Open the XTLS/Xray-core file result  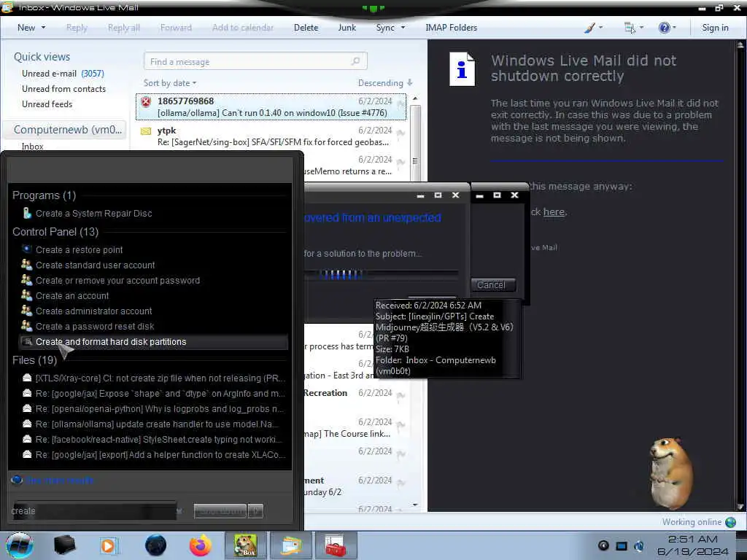[153, 378]
